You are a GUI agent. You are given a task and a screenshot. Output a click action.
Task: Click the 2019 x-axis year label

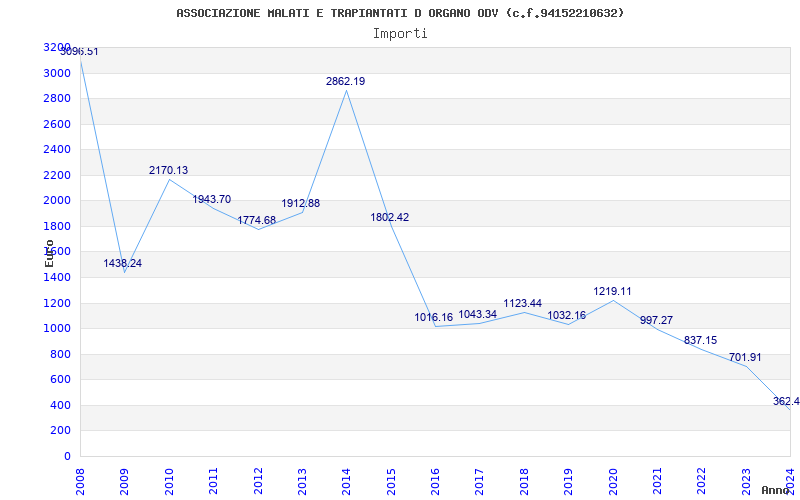[x=568, y=481]
